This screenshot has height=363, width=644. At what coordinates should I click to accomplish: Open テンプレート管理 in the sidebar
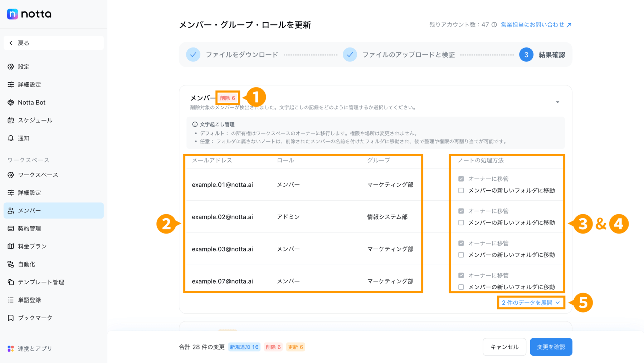click(x=54, y=282)
